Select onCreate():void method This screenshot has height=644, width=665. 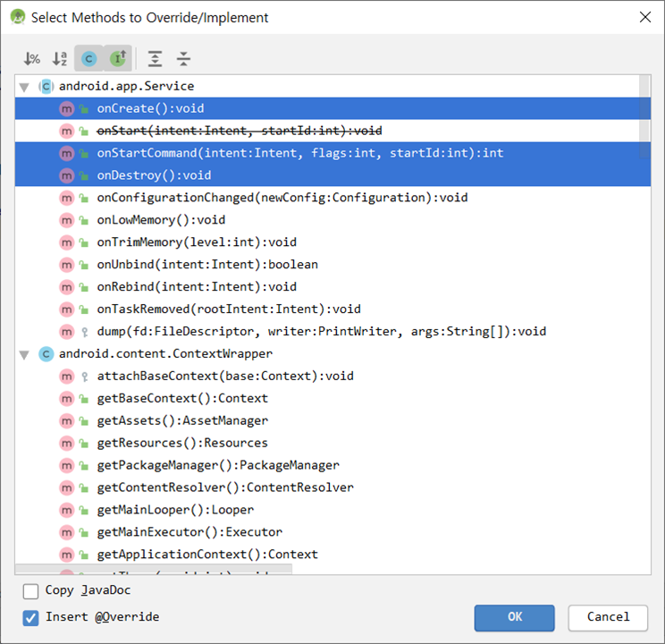point(332,108)
